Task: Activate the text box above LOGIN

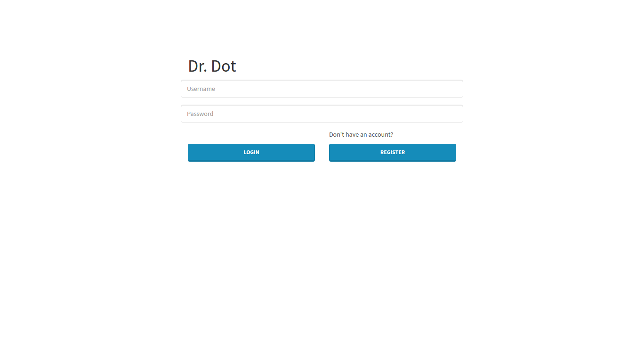Action: pyautogui.click(x=322, y=114)
